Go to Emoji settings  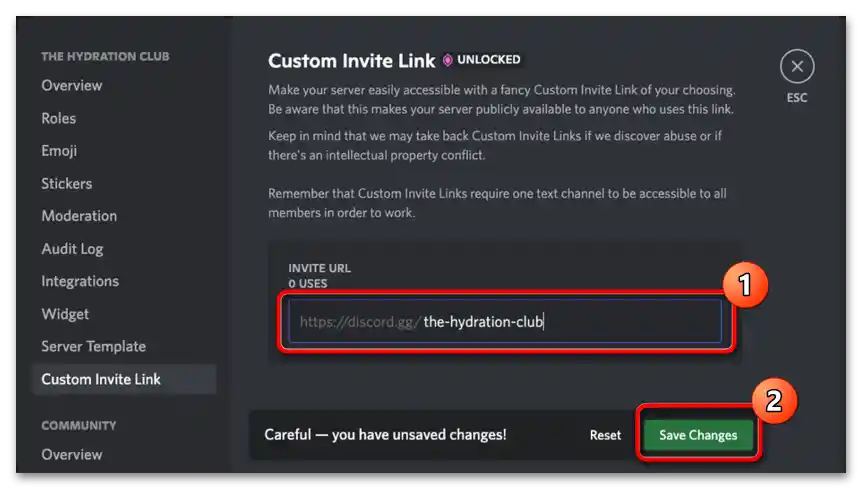pos(59,151)
